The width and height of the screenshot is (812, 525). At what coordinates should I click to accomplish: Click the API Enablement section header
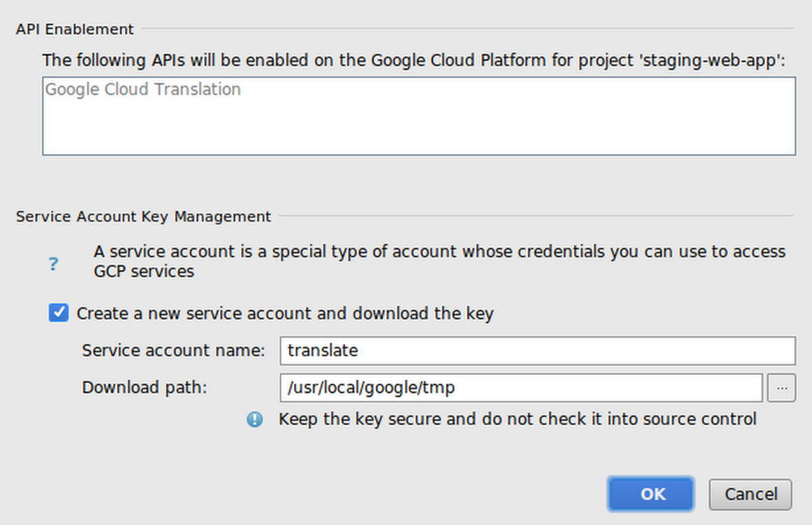[x=74, y=28]
